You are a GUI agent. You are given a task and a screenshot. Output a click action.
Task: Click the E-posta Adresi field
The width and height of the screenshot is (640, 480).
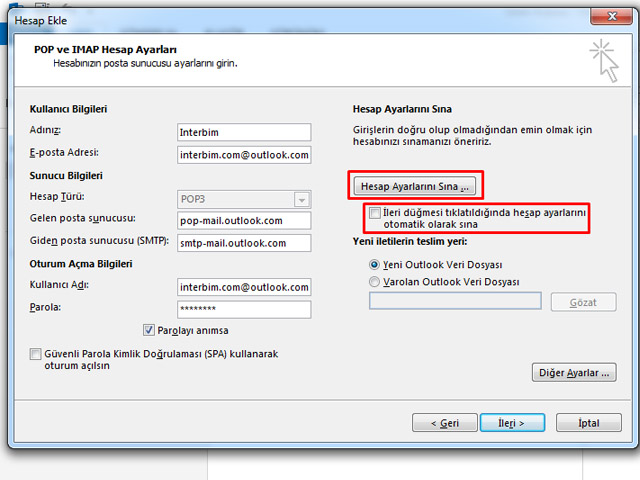click(243, 155)
